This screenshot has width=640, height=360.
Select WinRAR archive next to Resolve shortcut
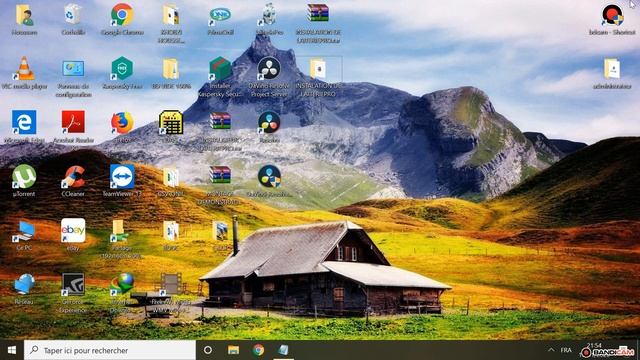(220, 131)
